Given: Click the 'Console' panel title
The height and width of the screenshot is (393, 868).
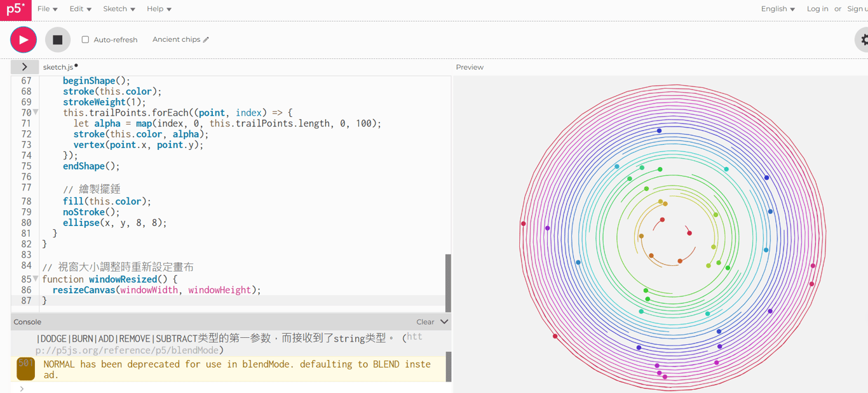Looking at the screenshot, I should pos(27,322).
